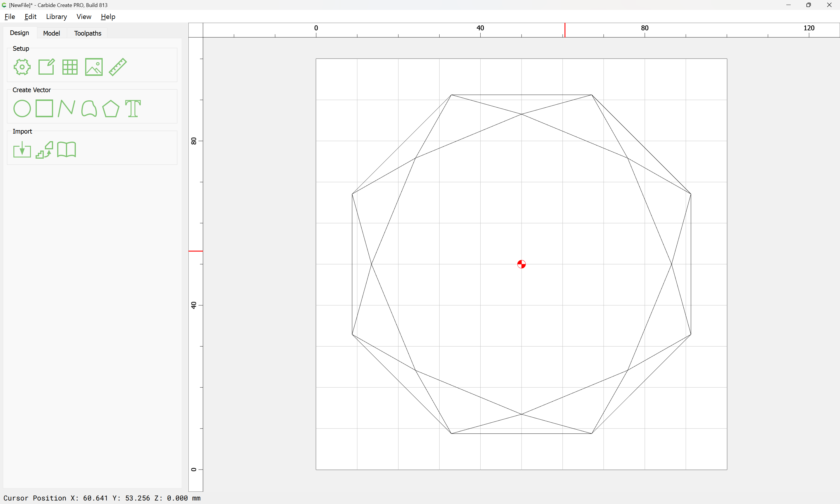840x504 pixels.
Task: Open Job Setup gear icon
Action: point(22,67)
